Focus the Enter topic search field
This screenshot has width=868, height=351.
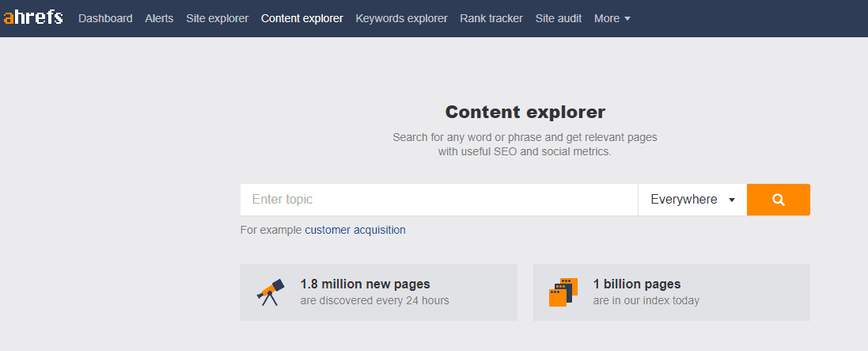tap(439, 200)
